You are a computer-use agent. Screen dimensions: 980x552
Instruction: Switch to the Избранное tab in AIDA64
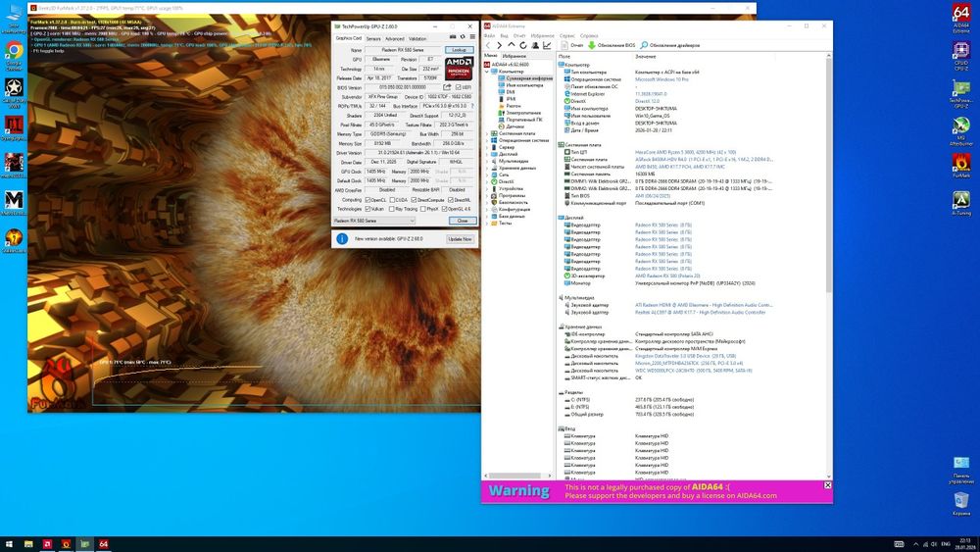click(x=514, y=56)
